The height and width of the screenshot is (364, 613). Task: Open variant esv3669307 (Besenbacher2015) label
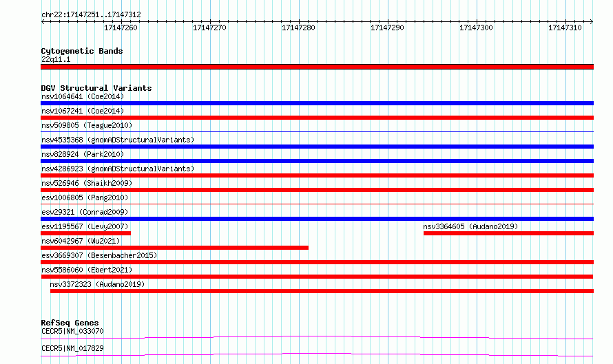tap(99, 255)
